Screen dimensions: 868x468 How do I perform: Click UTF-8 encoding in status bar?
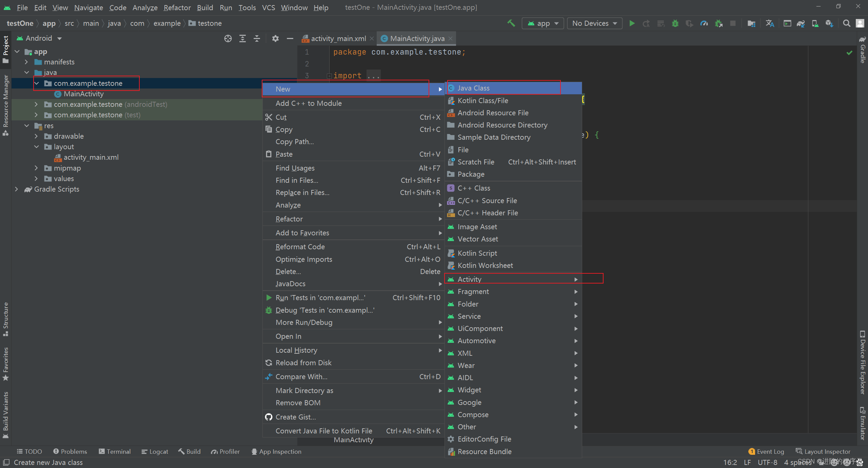tap(767, 463)
